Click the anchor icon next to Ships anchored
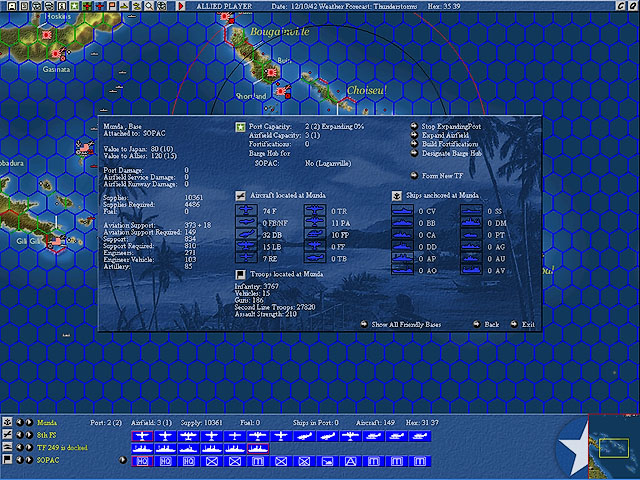 (x=396, y=196)
